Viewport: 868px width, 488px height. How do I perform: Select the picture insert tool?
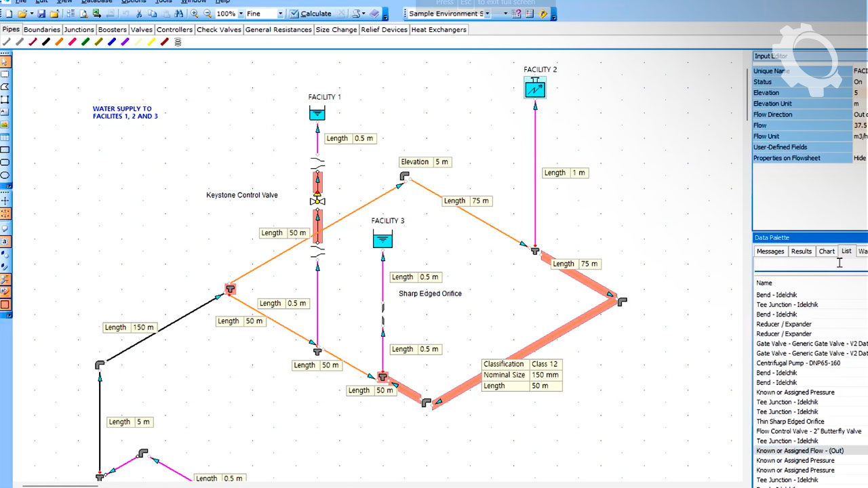[x=5, y=125]
